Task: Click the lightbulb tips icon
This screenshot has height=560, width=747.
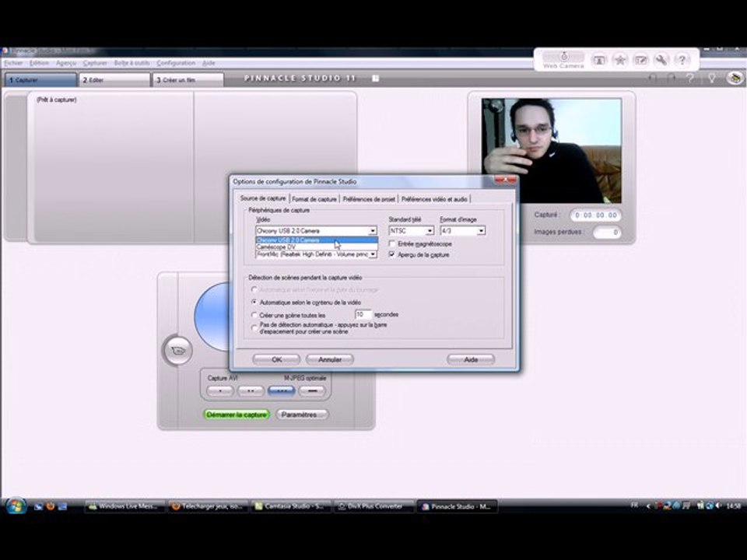Action: pyautogui.click(x=712, y=78)
